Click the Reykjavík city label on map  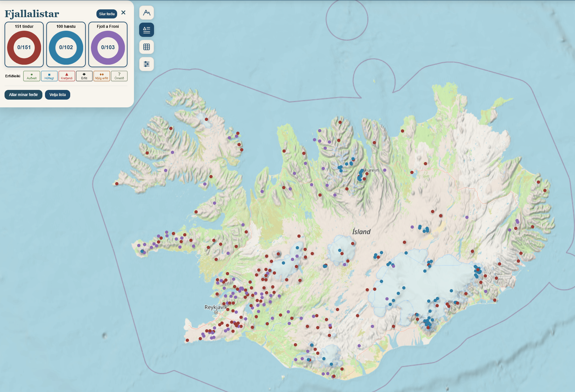(x=216, y=307)
